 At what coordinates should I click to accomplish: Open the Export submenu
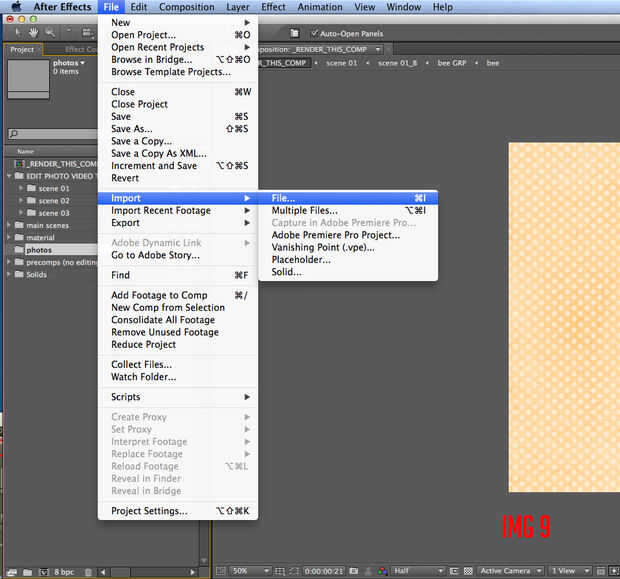coord(178,223)
